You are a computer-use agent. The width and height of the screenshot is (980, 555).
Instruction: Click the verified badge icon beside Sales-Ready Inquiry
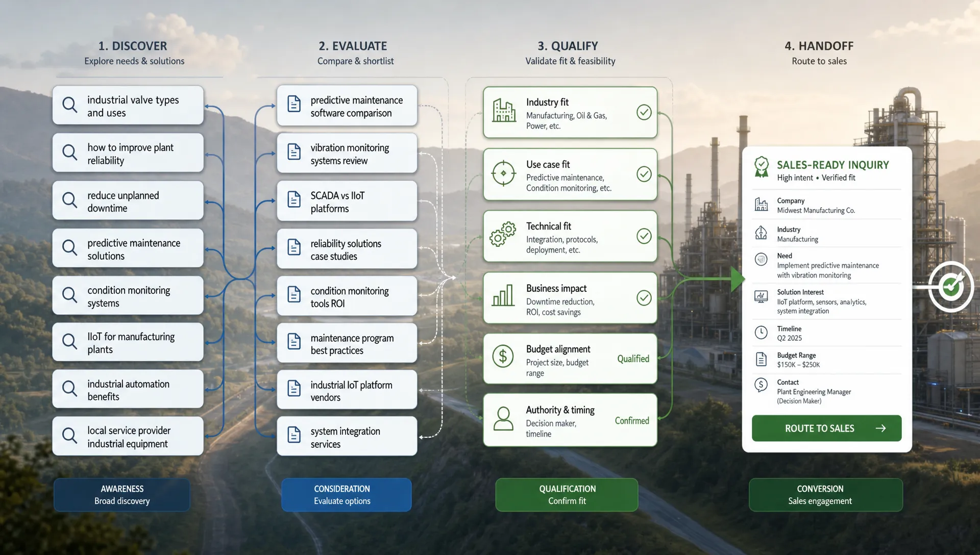(x=762, y=167)
